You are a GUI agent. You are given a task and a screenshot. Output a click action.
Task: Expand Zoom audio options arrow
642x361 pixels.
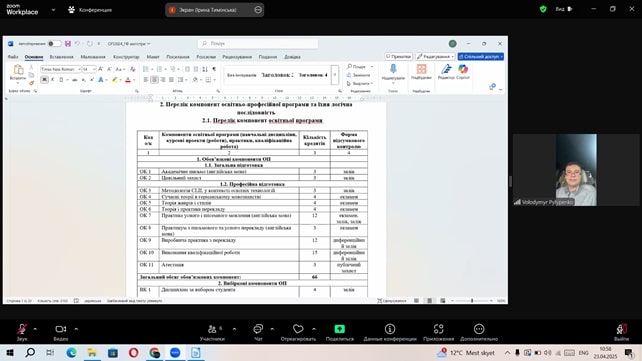click(x=35, y=329)
